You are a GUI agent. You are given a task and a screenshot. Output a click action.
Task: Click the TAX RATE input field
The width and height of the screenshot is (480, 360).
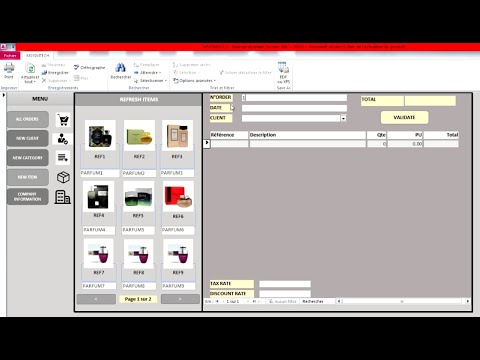(285, 284)
